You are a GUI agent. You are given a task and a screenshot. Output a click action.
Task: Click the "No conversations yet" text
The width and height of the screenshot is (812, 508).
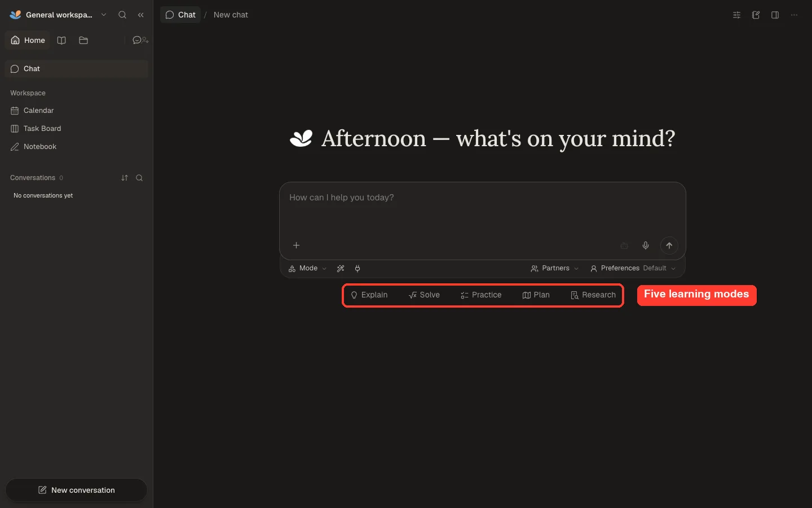pyautogui.click(x=43, y=196)
